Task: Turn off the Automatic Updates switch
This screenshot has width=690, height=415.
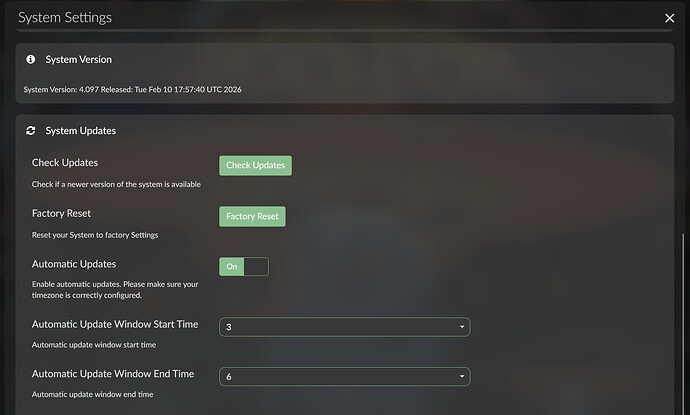Action: pos(243,267)
